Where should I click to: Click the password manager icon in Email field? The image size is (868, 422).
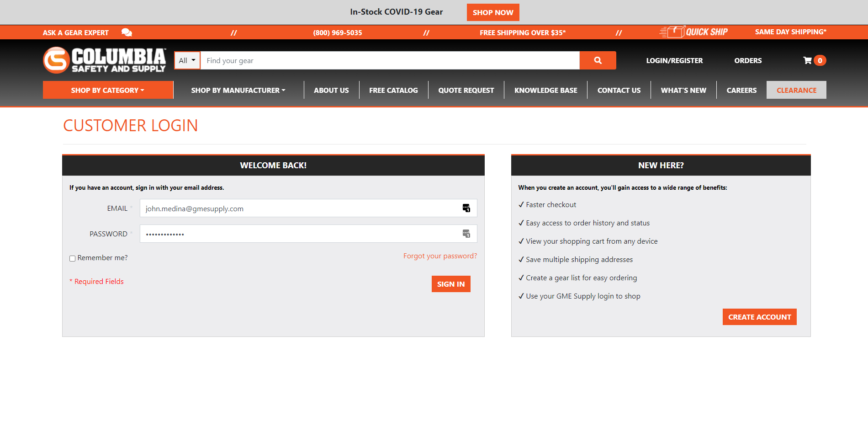tap(466, 208)
